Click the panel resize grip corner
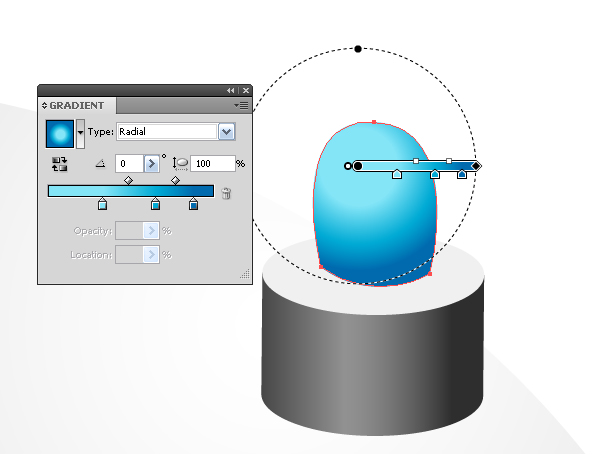 [x=245, y=273]
